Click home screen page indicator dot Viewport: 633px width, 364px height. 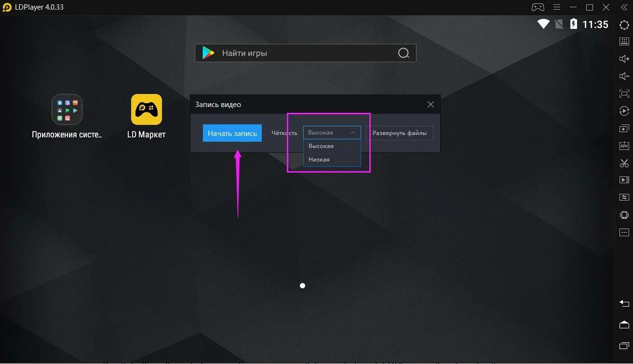(302, 286)
